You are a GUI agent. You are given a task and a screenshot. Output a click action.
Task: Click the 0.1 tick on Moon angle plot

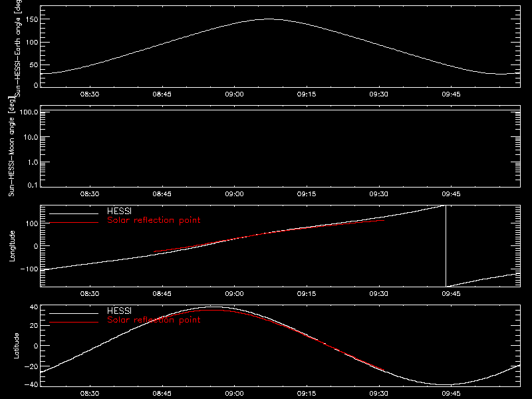coord(33,185)
